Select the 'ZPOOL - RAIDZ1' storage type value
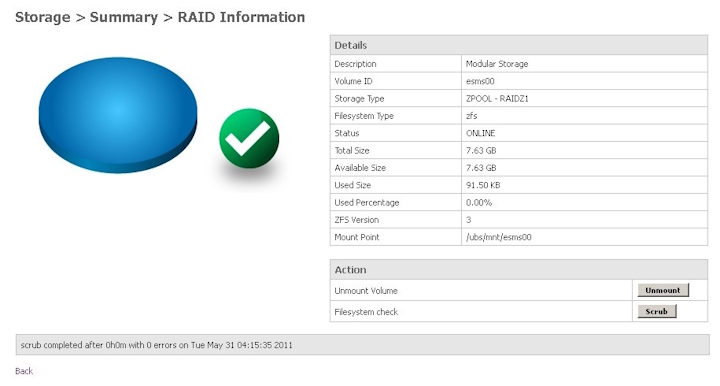Viewport: 720px width, 386px height. tap(497, 99)
